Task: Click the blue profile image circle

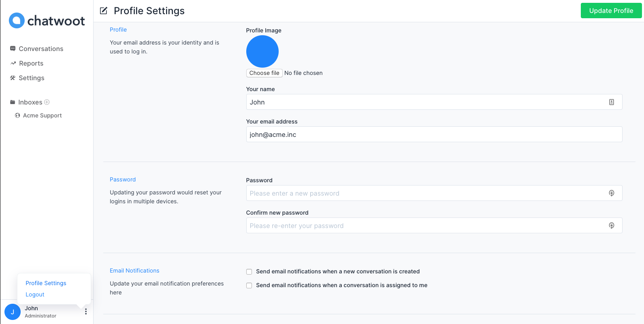Action: click(x=262, y=51)
